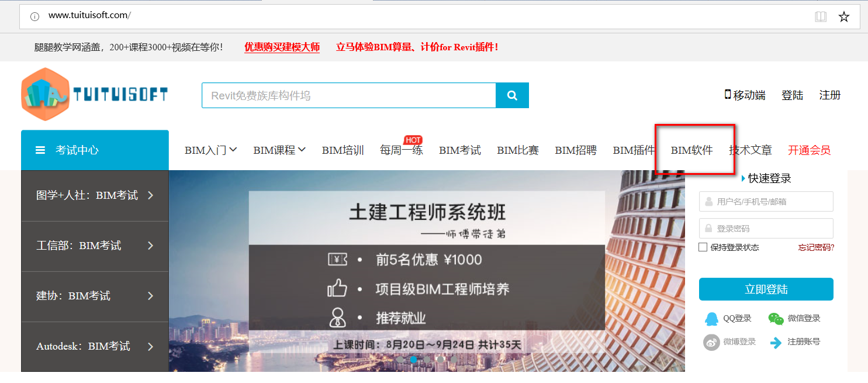Image resolution: width=868 pixels, height=383 pixels.
Task: Expand Autodesk：BIM考试 chevron
Action: pyautogui.click(x=150, y=346)
